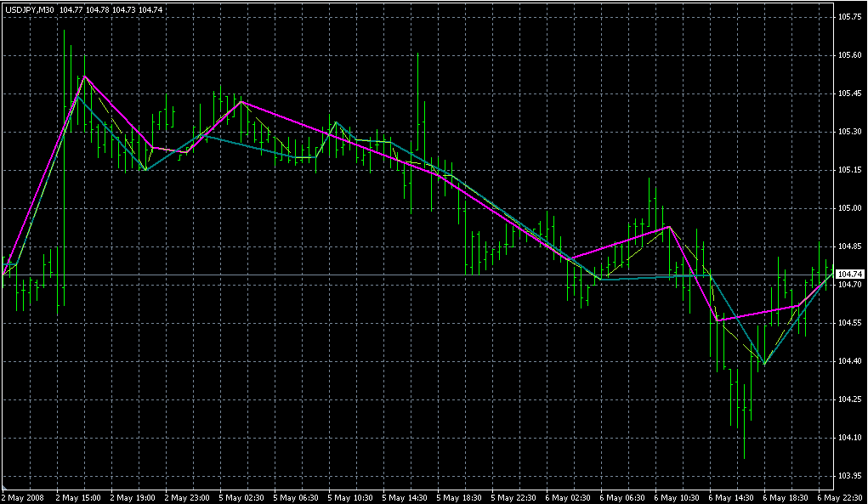The width and height of the screenshot is (868, 504).
Task: Select the magenta line peak near 6 May 10:30
Action: [x=670, y=227]
